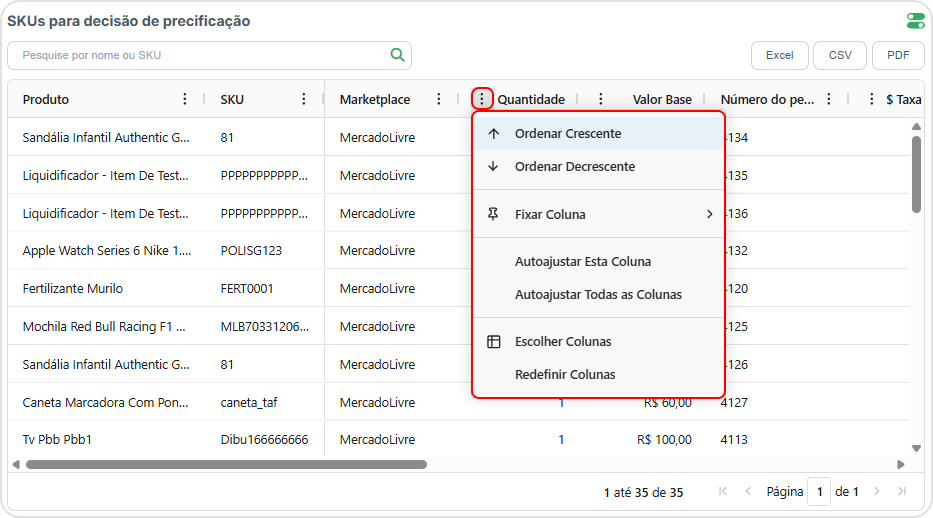The width and height of the screenshot is (933, 518).
Task: Click the Quantidade column menu dots
Action: 481,99
